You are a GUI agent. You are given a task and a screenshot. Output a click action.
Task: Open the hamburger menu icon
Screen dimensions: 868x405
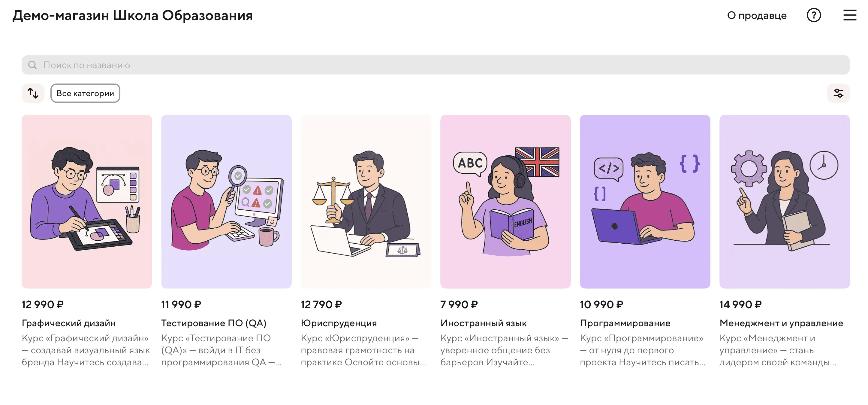pos(850,15)
